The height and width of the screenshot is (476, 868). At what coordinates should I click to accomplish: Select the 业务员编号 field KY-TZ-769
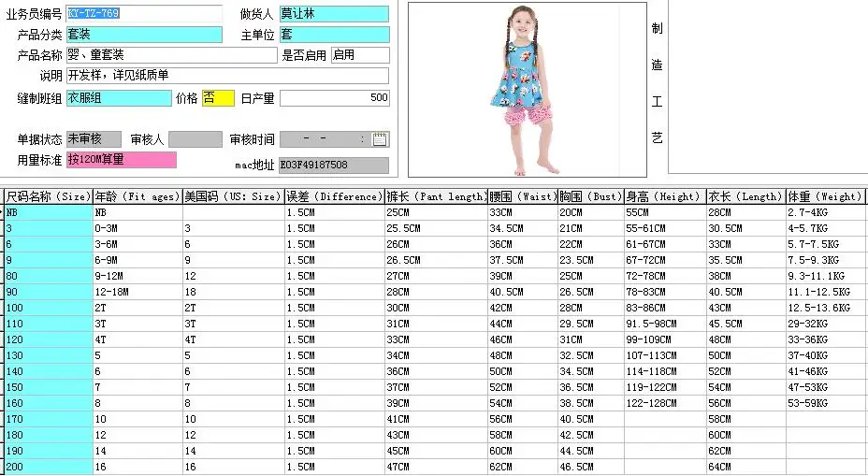click(x=144, y=13)
